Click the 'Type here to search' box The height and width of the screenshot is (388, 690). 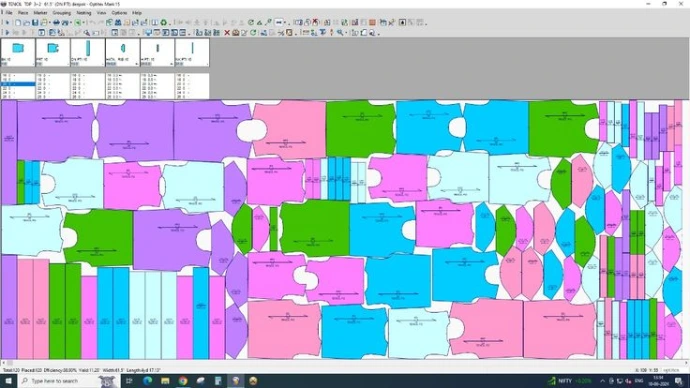(x=68, y=381)
